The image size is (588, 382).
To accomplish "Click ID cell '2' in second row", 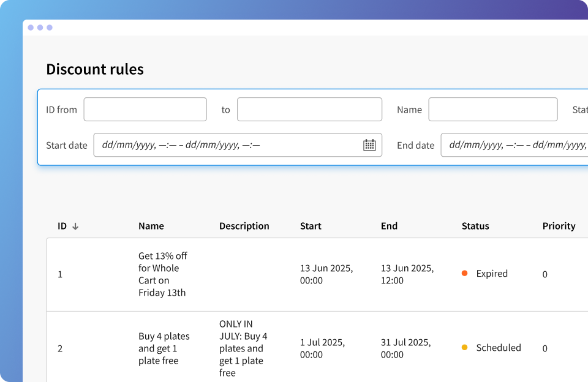I will (x=60, y=348).
